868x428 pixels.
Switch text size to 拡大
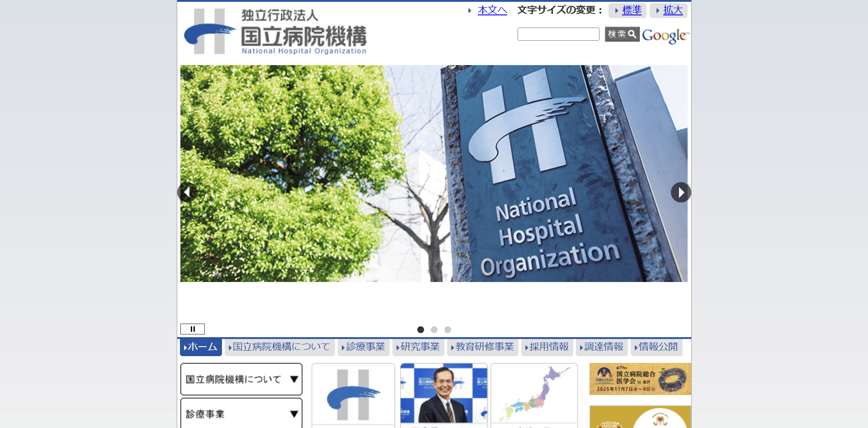[x=668, y=10]
